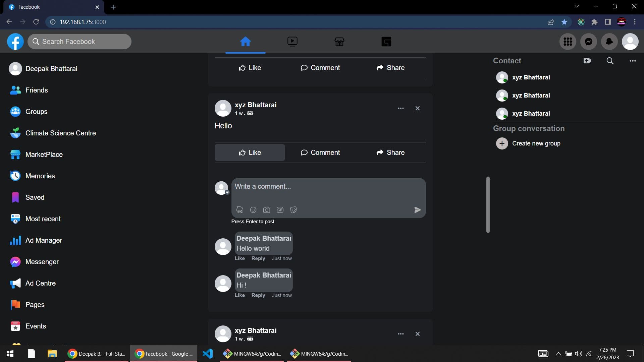644x362 pixels.
Task: Open Visual Studio Code from taskbar
Action: pos(208,354)
